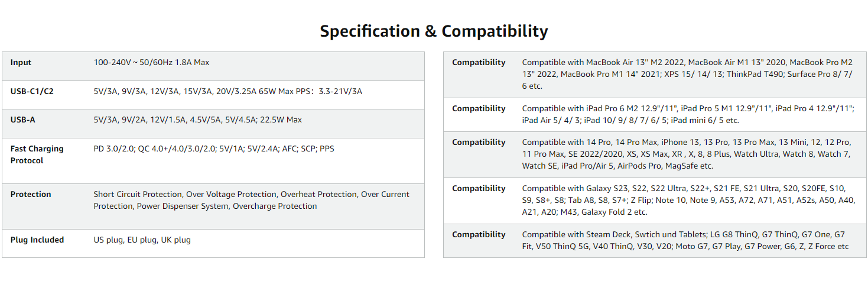
Task: Click the Compatibility label beside MacBook row
Action: [x=479, y=63]
